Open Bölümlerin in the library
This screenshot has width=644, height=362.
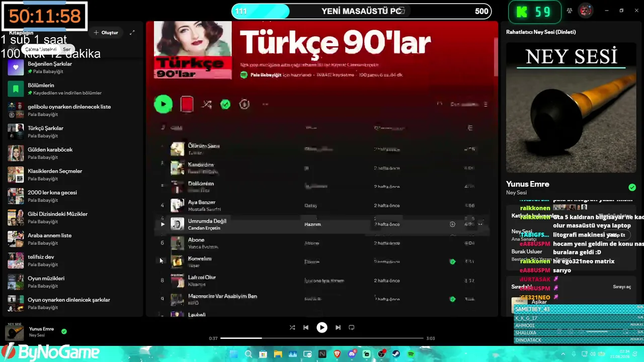tap(73, 89)
